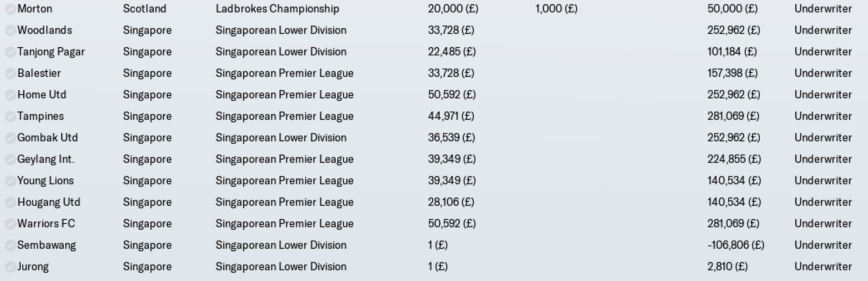Screen dimensions: 868x281
Task: Select the circular tick next to Tampines
Action: tap(10, 117)
